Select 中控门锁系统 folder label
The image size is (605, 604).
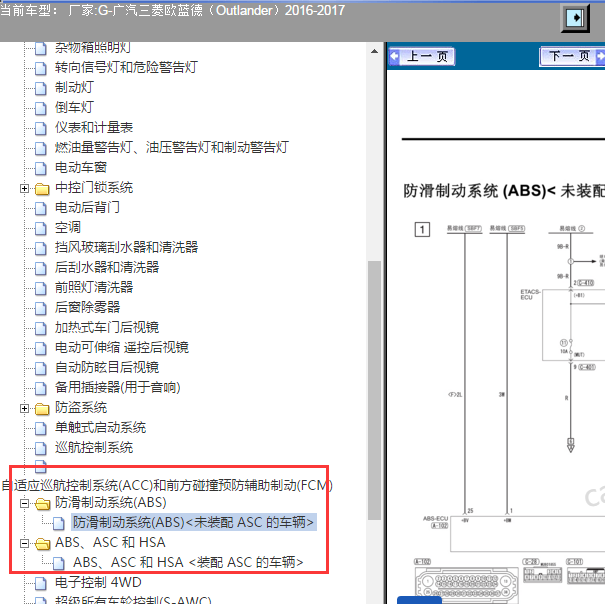tap(94, 188)
